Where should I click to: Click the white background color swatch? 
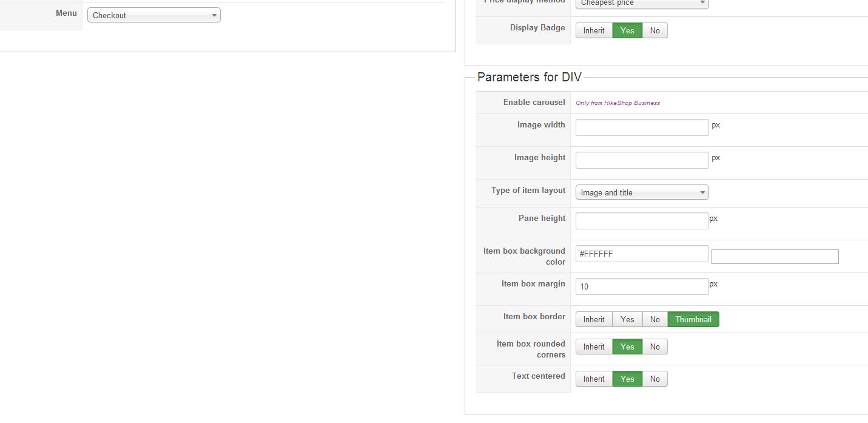pyautogui.click(x=775, y=257)
